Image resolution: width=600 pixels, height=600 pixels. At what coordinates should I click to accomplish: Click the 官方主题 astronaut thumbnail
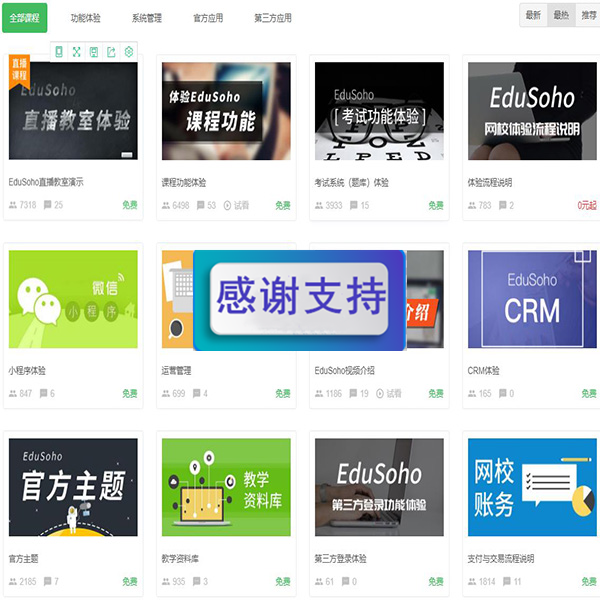[73, 487]
